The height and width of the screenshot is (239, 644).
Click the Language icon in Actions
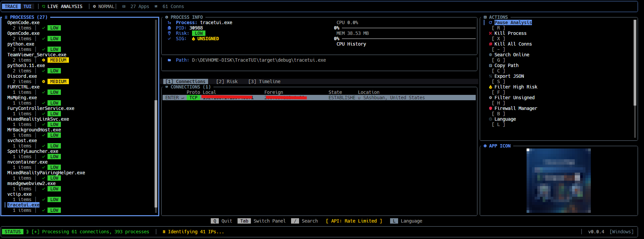490,119
